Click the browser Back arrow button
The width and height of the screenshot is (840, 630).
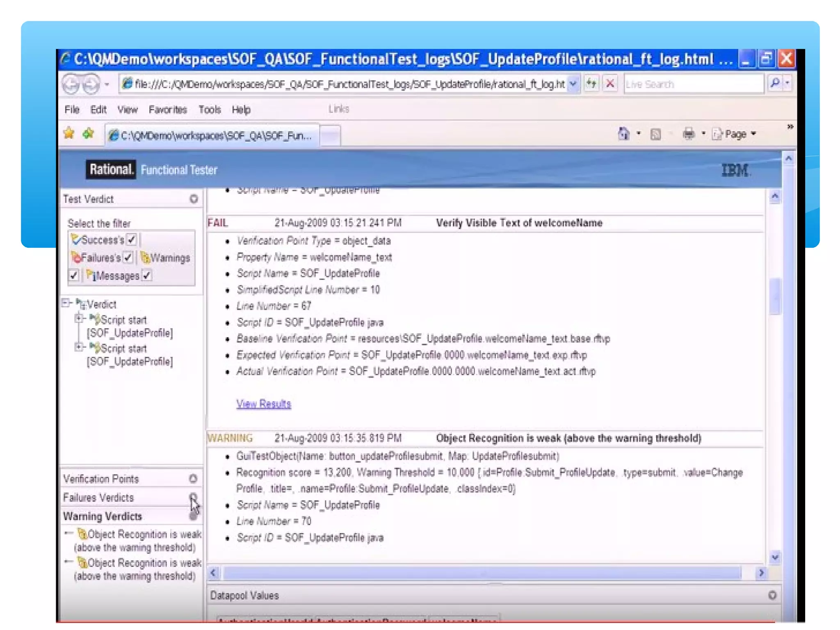click(71, 84)
